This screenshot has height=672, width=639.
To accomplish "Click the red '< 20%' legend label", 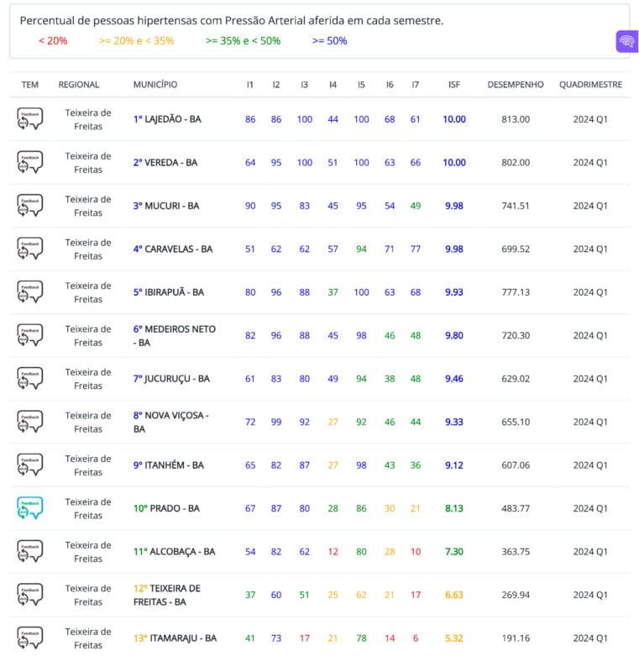I will pos(53,40).
